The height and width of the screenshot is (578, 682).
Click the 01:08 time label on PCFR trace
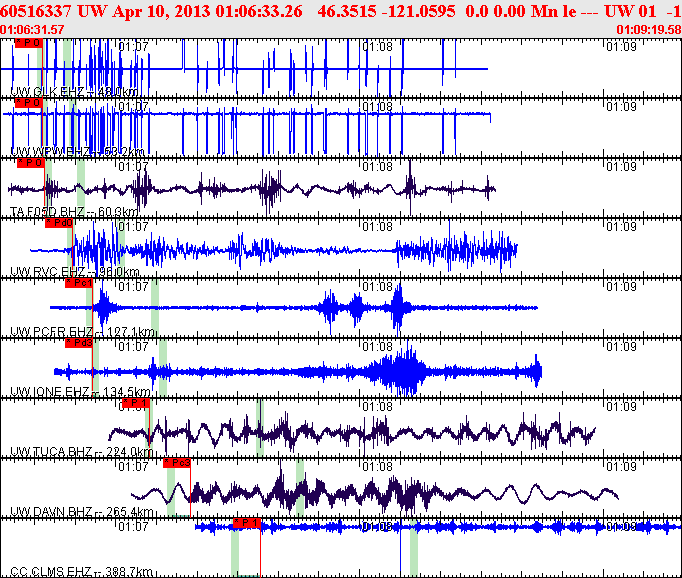coord(378,286)
